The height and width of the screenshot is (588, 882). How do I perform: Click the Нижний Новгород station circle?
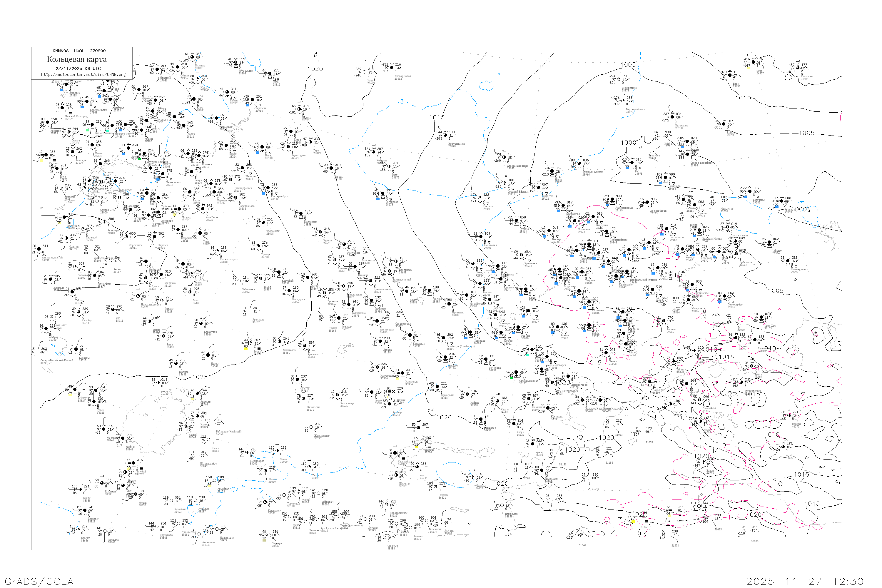coord(62,108)
